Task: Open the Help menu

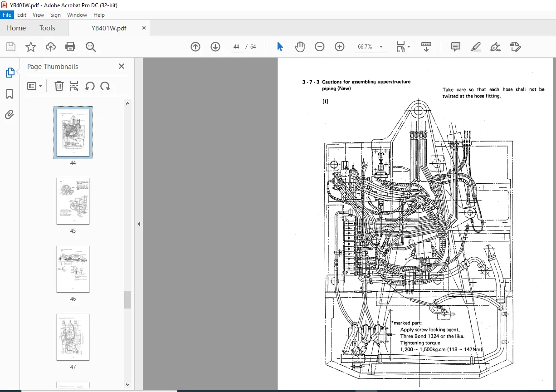Action: (x=99, y=15)
